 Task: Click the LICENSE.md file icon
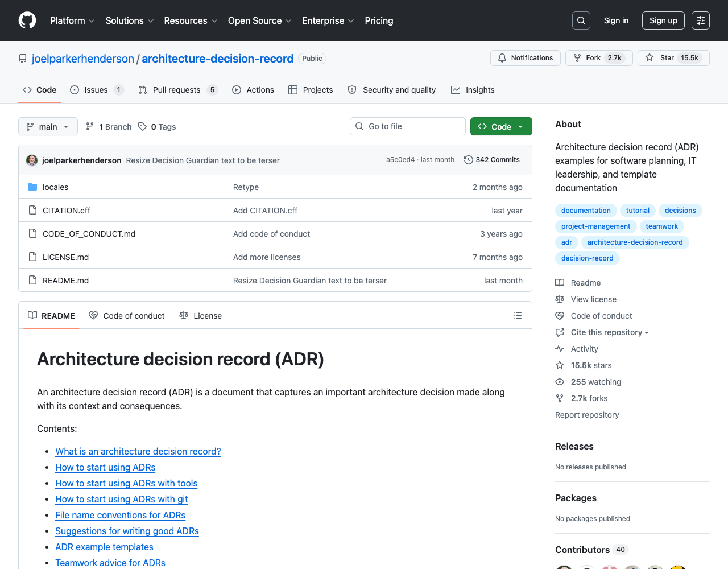[32, 257]
